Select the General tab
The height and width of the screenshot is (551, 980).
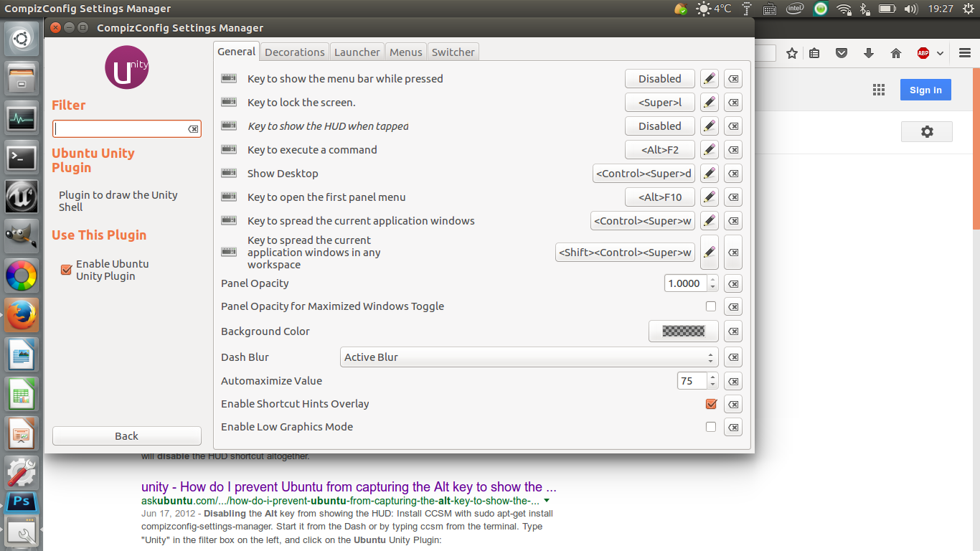click(x=237, y=51)
